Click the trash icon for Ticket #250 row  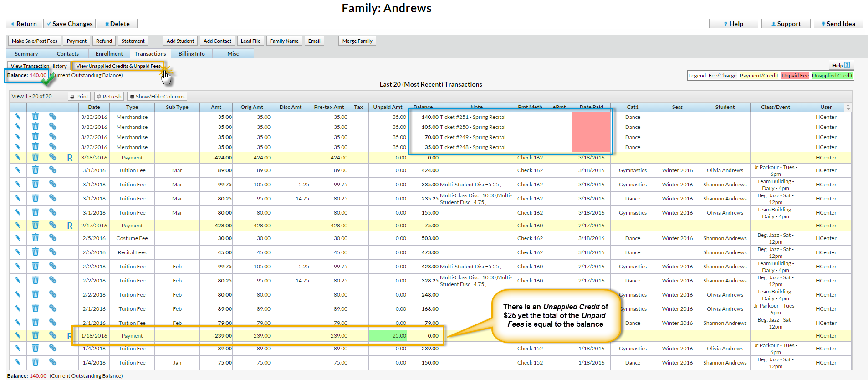click(x=35, y=127)
